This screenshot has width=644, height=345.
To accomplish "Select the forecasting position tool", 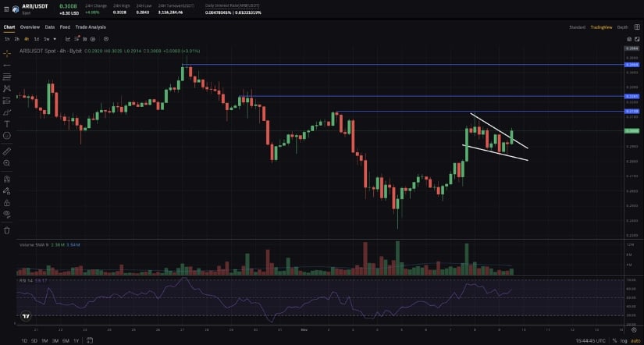I will [7, 100].
